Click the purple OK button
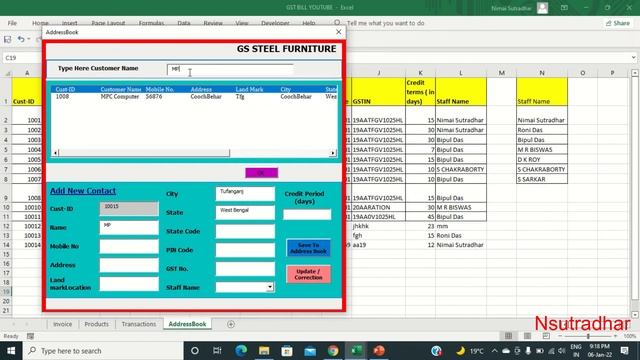640x360 pixels. click(x=262, y=173)
